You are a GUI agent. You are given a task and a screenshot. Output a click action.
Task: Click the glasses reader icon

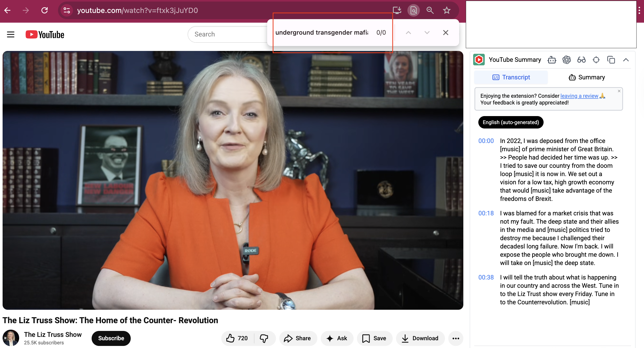pyautogui.click(x=581, y=60)
